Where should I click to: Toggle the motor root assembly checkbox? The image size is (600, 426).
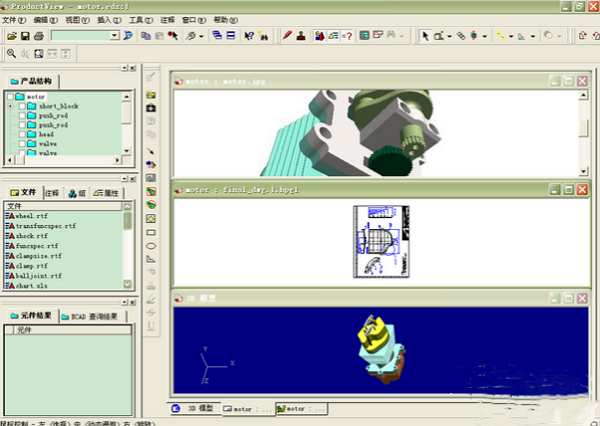click(x=11, y=97)
